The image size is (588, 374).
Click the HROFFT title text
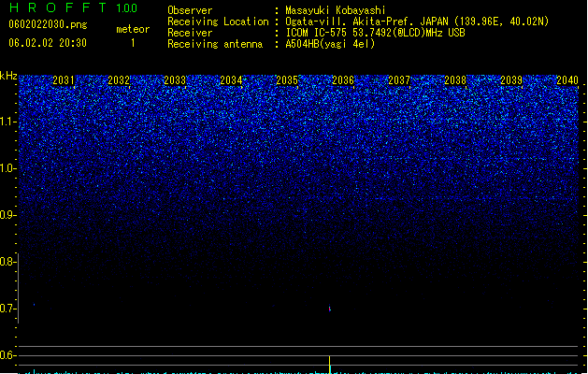[58, 7]
